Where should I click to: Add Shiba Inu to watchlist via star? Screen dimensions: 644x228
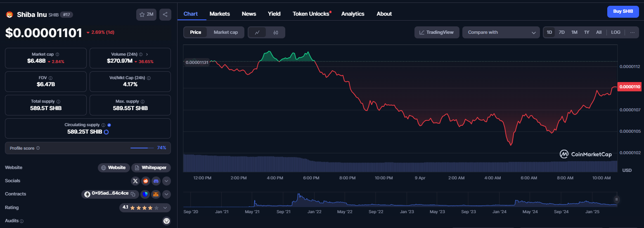(146, 14)
